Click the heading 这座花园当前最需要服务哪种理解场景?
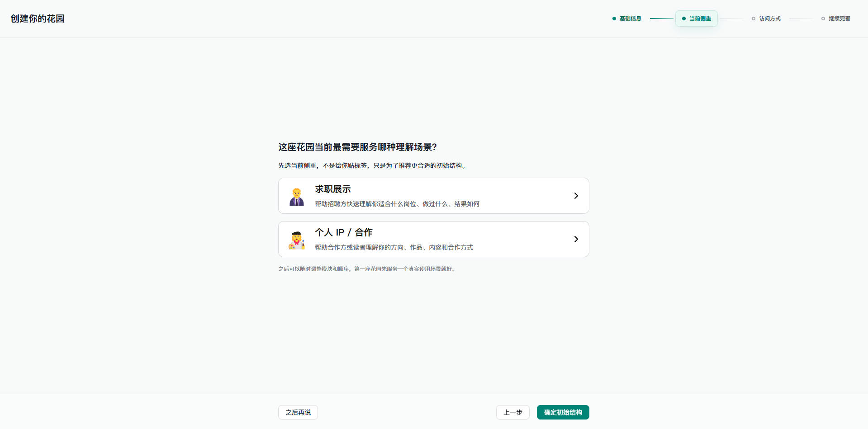 [x=357, y=147]
